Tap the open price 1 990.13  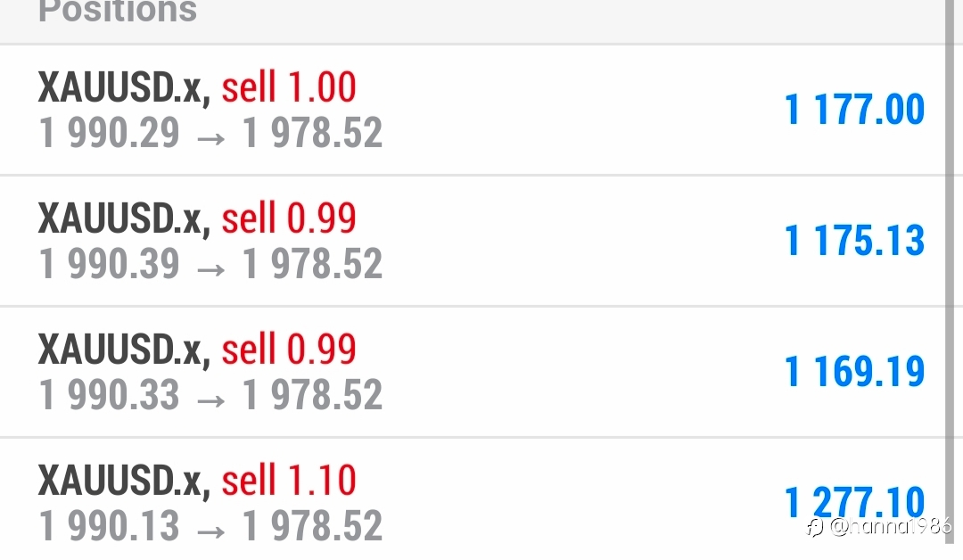(109, 525)
